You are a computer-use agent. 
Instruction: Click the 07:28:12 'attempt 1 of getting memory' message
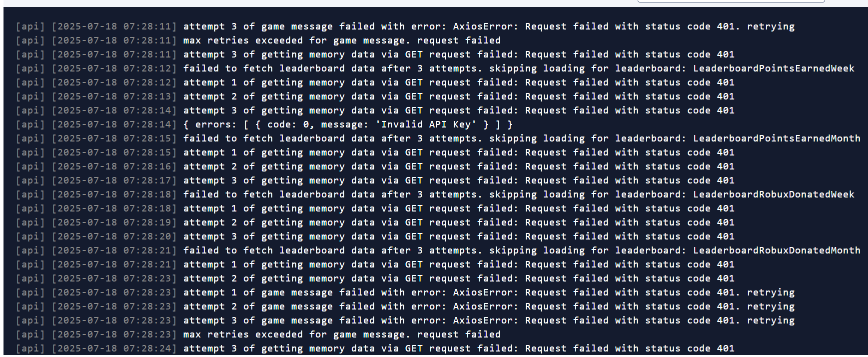(459, 82)
